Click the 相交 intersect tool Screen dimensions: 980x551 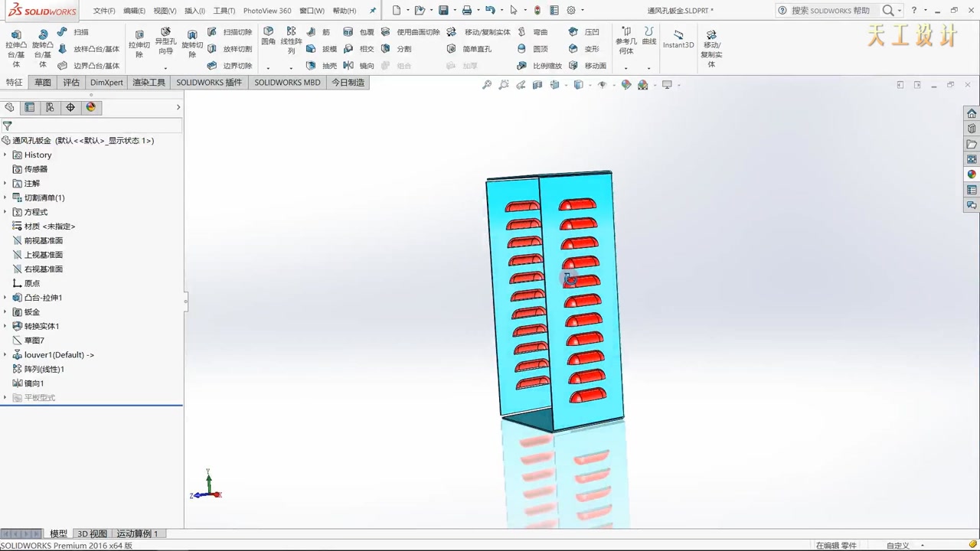[359, 49]
